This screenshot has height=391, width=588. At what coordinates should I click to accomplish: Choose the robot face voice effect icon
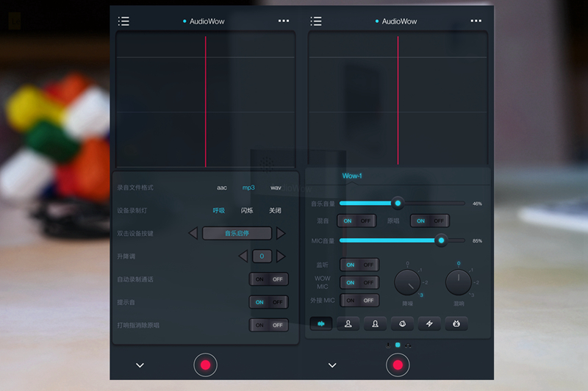coord(456,323)
